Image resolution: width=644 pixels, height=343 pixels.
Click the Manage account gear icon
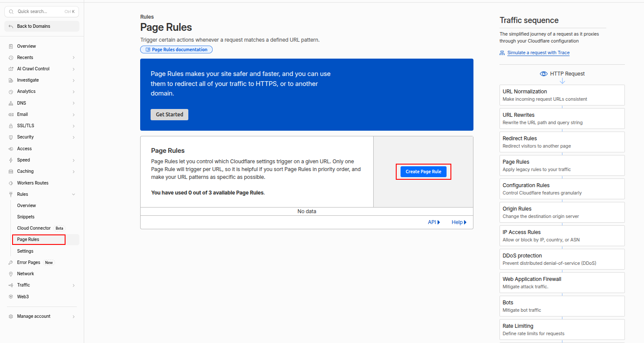point(11,317)
